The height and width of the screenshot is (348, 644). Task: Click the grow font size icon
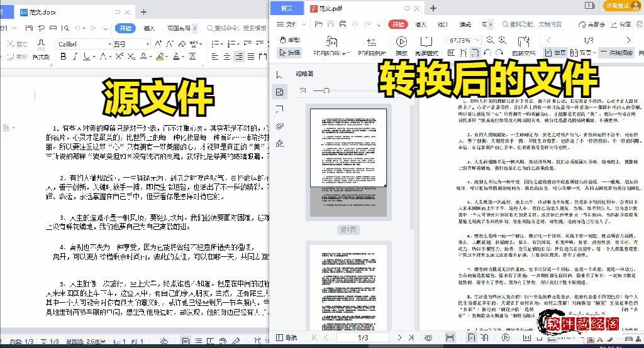click(158, 43)
